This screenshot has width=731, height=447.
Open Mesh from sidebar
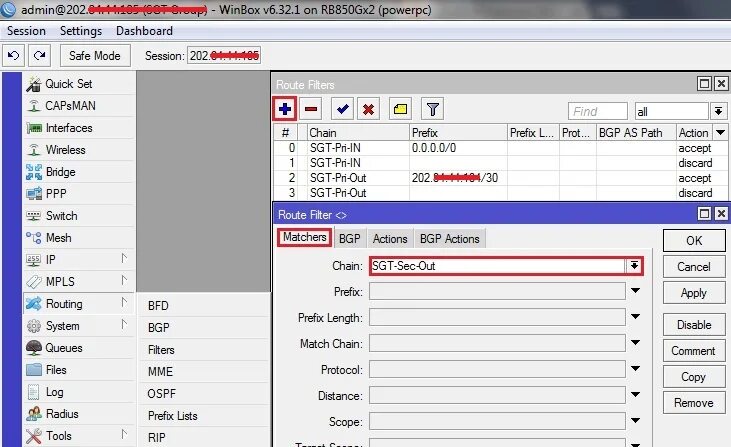(x=79, y=238)
